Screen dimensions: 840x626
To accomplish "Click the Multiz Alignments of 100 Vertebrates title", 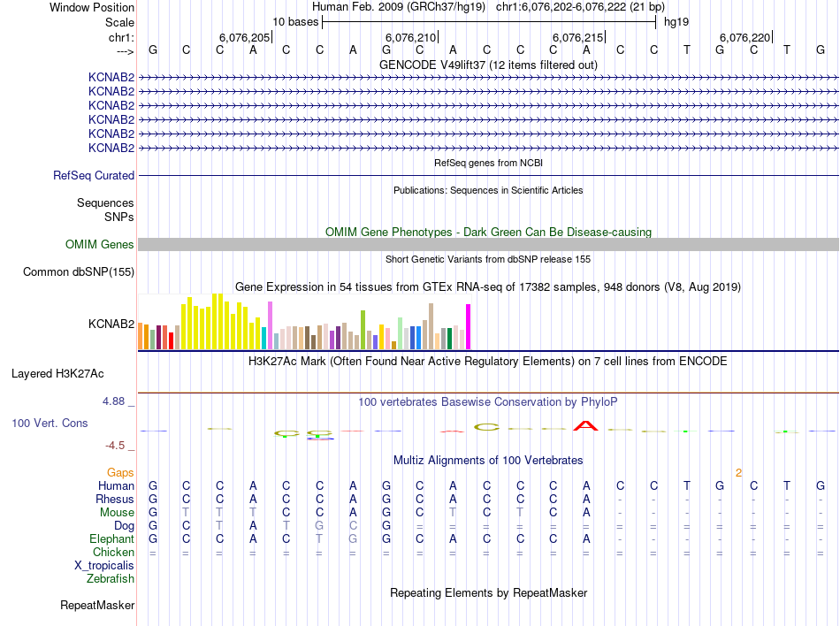I will pyautogui.click(x=488, y=460).
